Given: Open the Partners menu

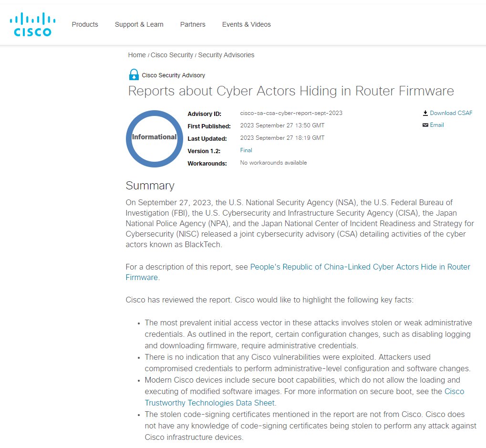Looking at the screenshot, I should [193, 24].
